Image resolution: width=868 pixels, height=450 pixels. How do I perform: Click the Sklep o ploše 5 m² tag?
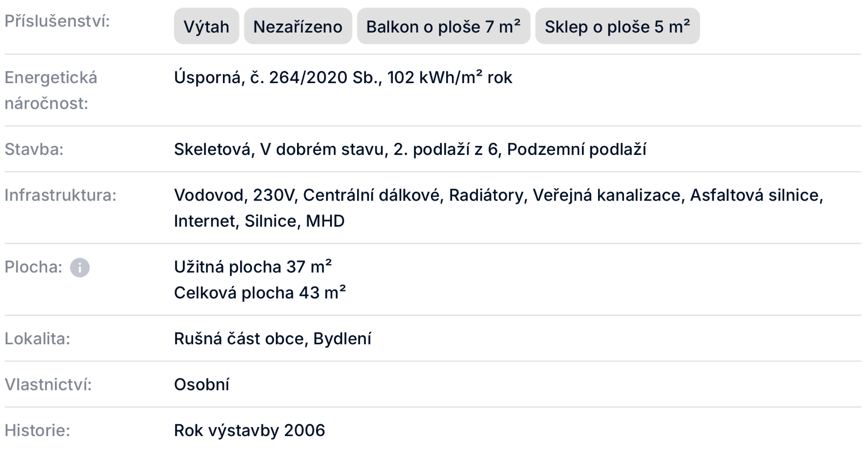click(617, 27)
